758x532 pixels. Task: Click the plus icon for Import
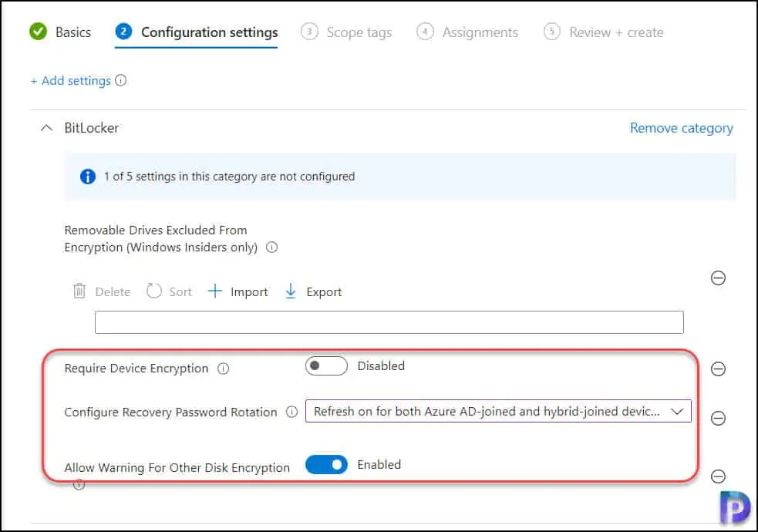coord(214,291)
